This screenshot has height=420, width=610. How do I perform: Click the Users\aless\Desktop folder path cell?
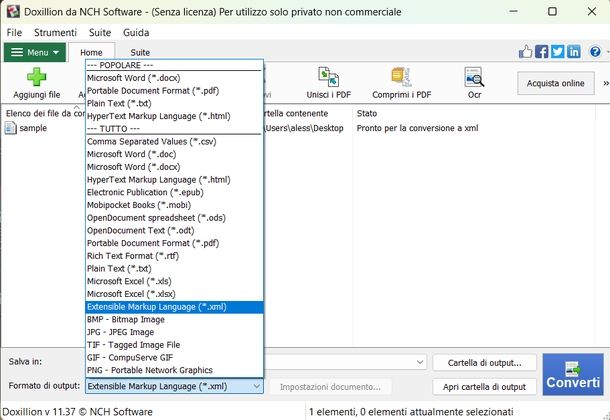pyautogui.click(x=304, y=128)
